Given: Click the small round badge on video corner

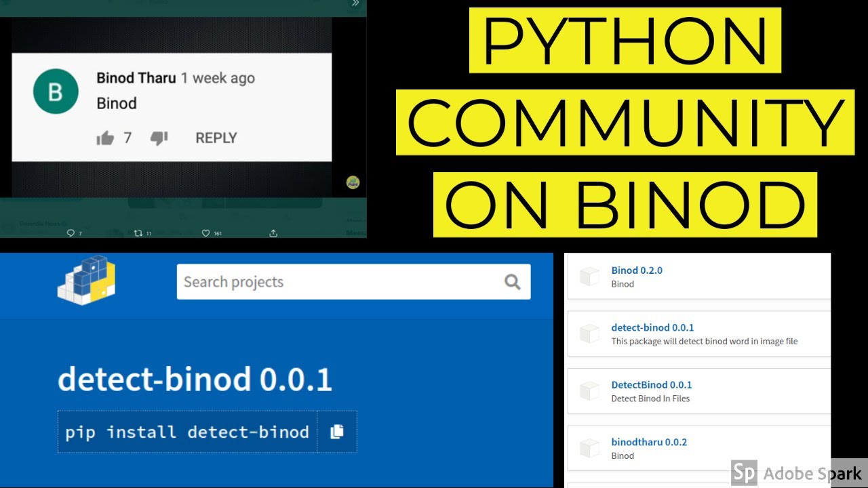Looking at the screenshot, I should (353, 182).
